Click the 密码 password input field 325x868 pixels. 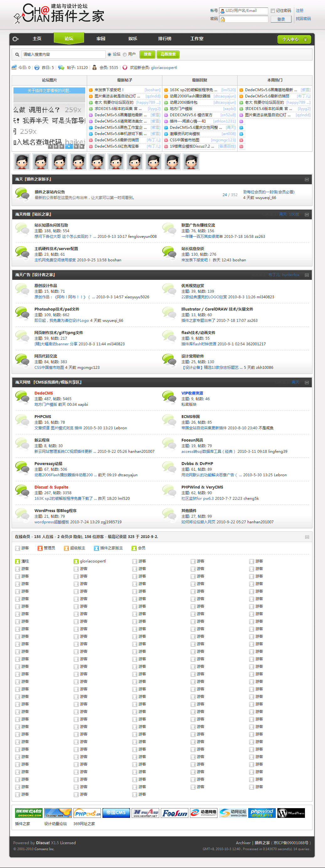point(244,19)
